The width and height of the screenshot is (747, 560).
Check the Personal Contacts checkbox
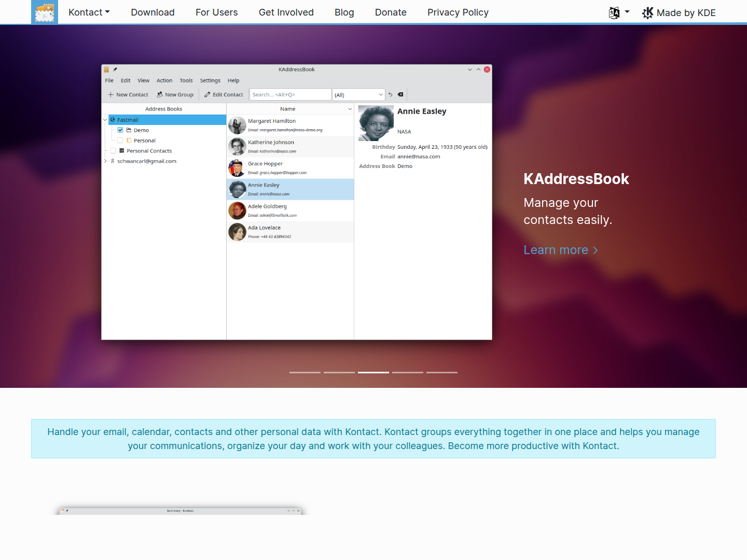click(x=113, y=151)
